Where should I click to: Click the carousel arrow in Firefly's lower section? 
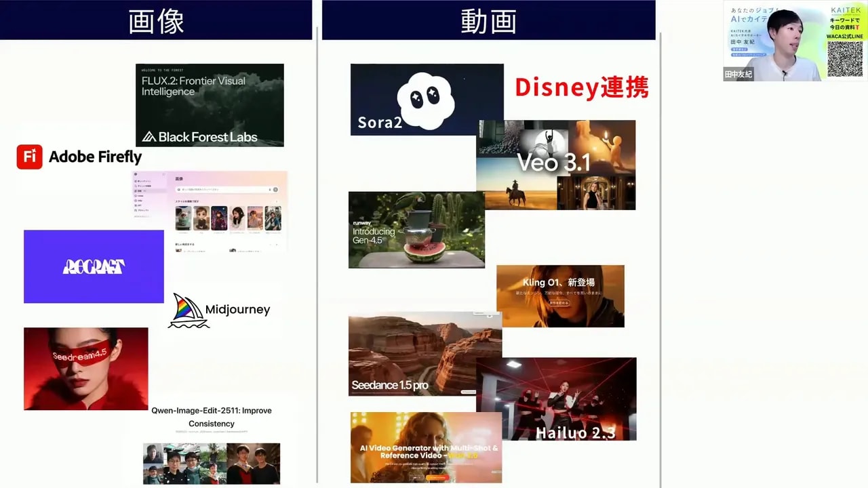click(277, 244)
